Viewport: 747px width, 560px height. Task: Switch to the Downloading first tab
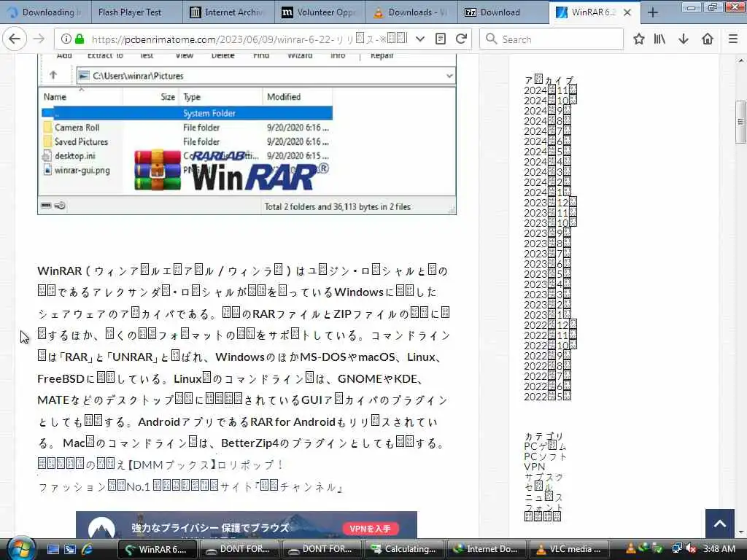pos(46,12)
